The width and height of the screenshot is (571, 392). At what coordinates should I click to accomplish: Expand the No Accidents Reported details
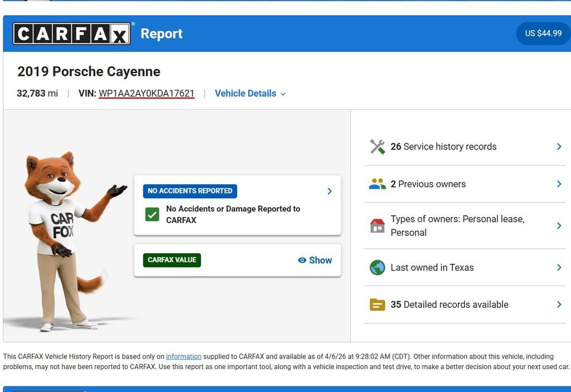329,191
